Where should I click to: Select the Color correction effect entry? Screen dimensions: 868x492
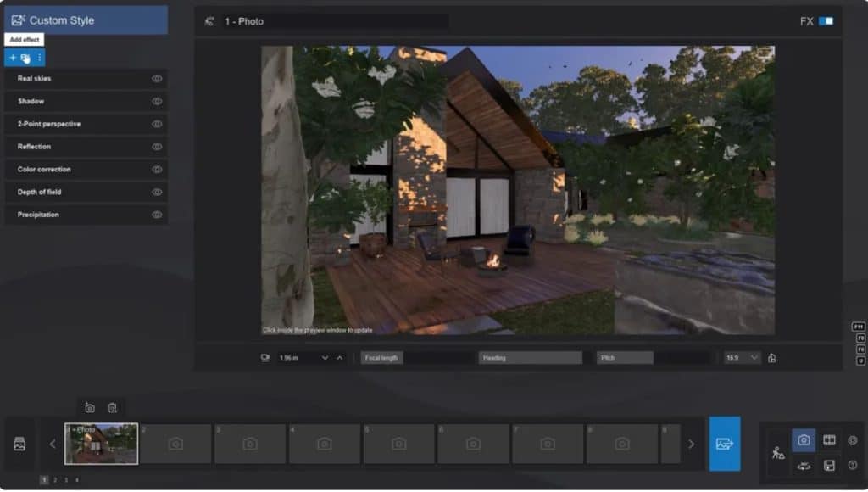tap(51, 169)
